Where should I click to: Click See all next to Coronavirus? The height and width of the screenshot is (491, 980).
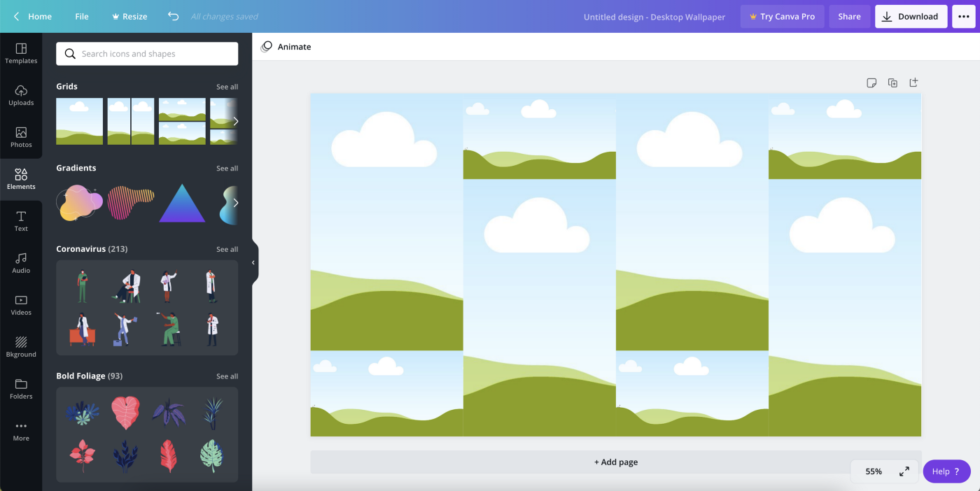(x=227, y=249)
